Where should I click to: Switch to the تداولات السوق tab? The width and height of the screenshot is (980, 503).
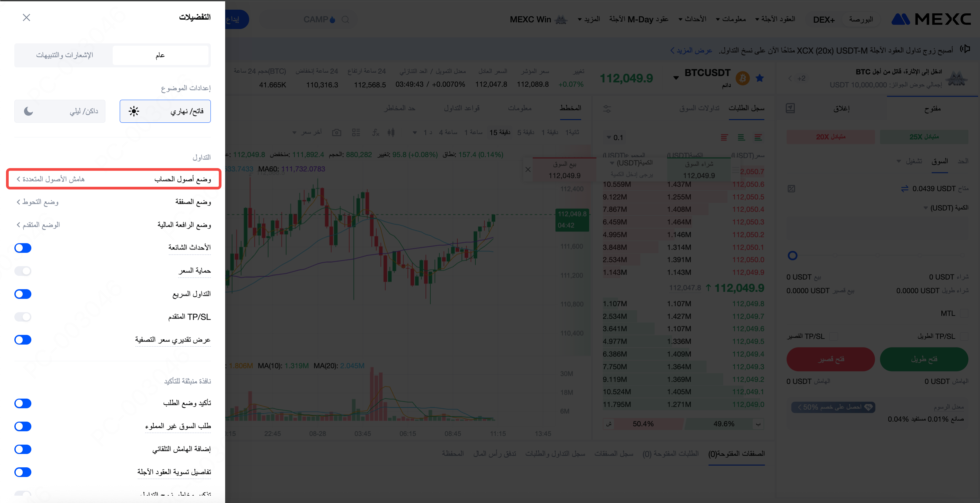699,108
